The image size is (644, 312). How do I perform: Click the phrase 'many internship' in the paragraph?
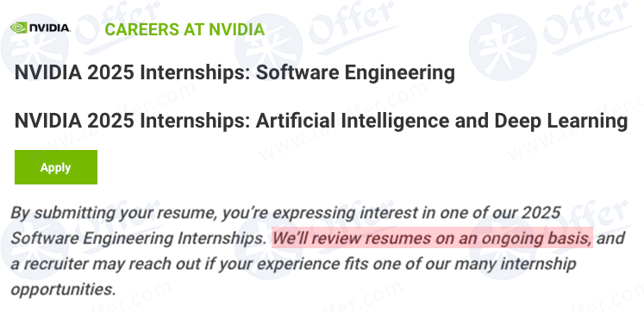point(511,264)
